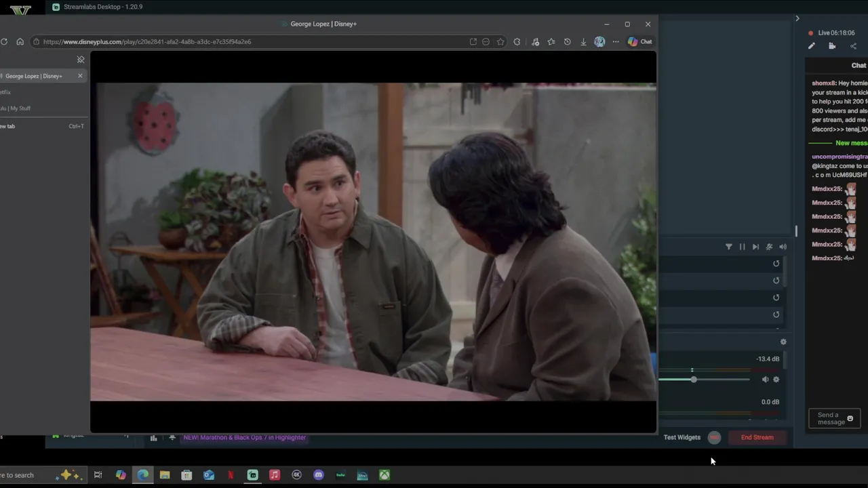Click the browser home icon
868x488 pixels.
click(x=20, y=41)
